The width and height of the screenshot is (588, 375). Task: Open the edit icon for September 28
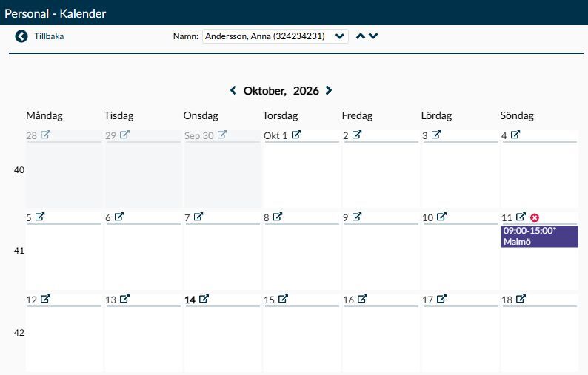tap(45, 135)
